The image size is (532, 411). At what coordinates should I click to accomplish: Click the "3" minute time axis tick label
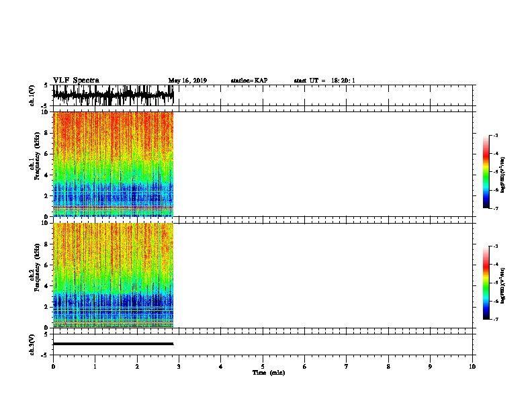[179, 366]
